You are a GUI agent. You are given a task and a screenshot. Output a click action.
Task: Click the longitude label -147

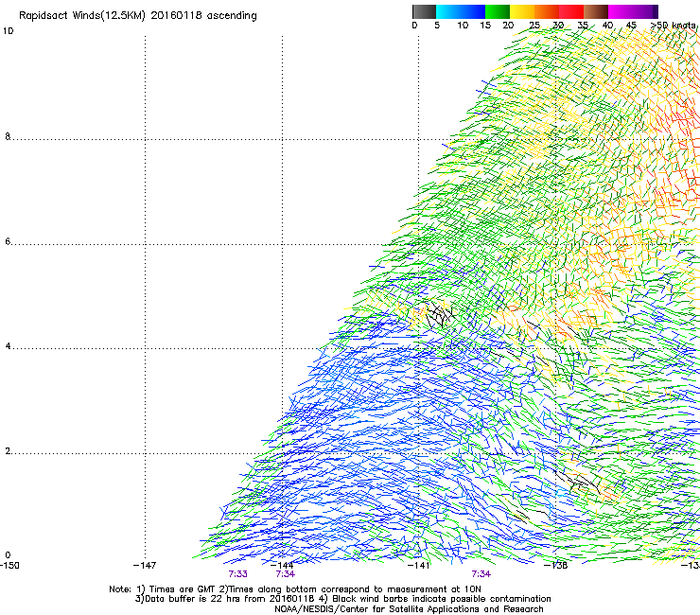click(145, 565)
